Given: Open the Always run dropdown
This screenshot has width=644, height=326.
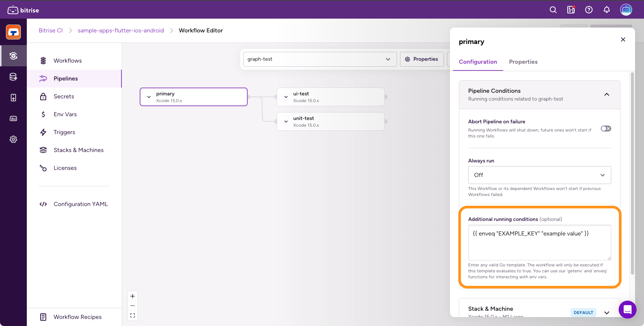Looking at the screenshot, I should pyautogui.click(x=539, y=175).
